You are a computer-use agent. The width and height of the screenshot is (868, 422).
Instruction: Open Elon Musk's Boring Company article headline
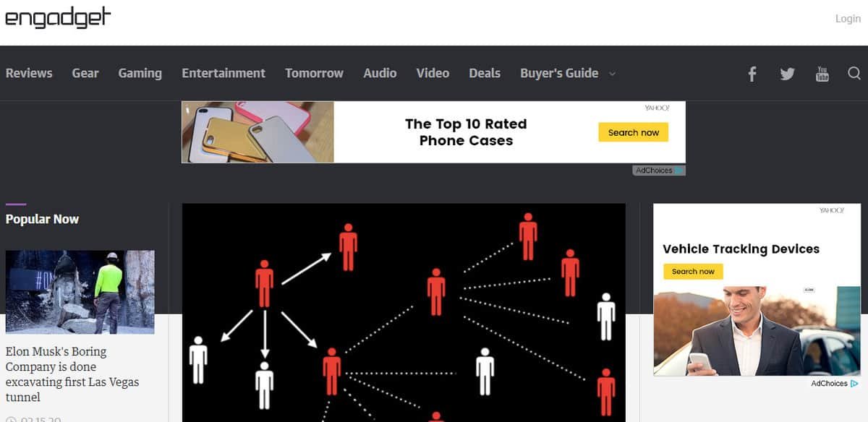(x=72, y=374)
